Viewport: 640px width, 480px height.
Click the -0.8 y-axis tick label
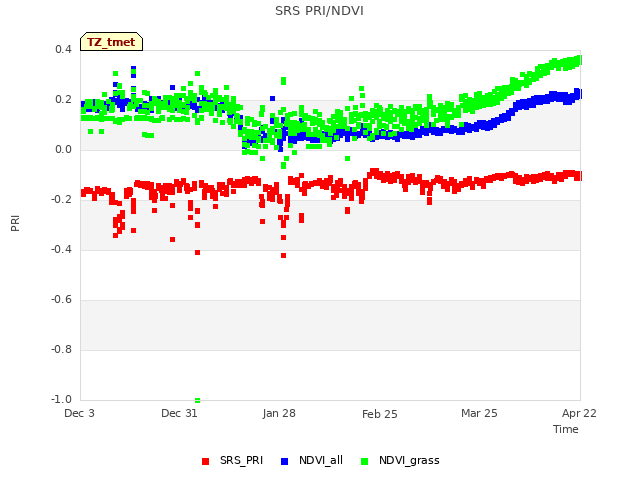click(61, 349)
